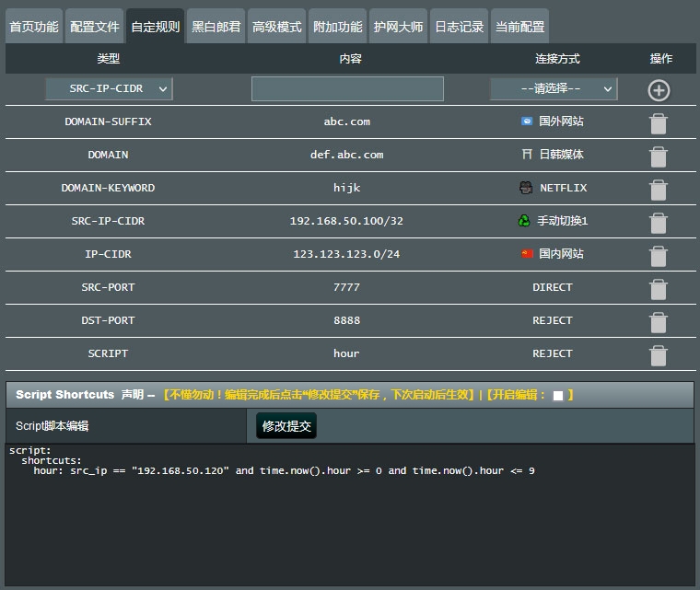700x590 pixels.
Task: Enable the 开启编辑 checkbox
Action: point(558,396)
